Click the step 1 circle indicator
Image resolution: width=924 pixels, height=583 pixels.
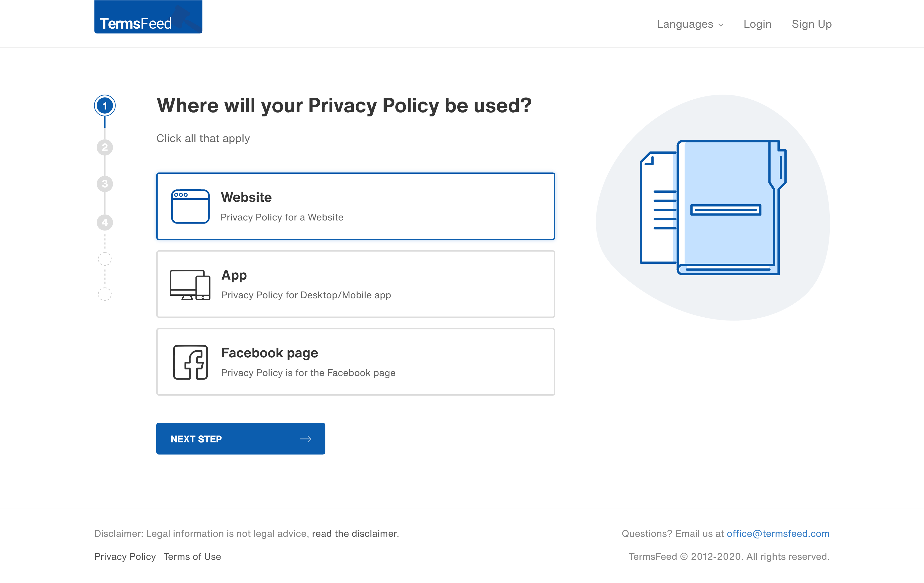105,106
